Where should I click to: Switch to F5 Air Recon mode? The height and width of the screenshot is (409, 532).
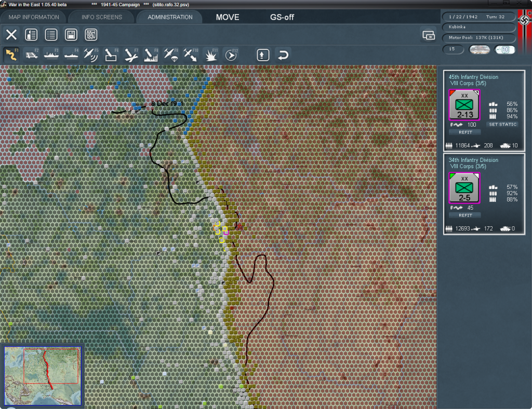tap(91, 55)
